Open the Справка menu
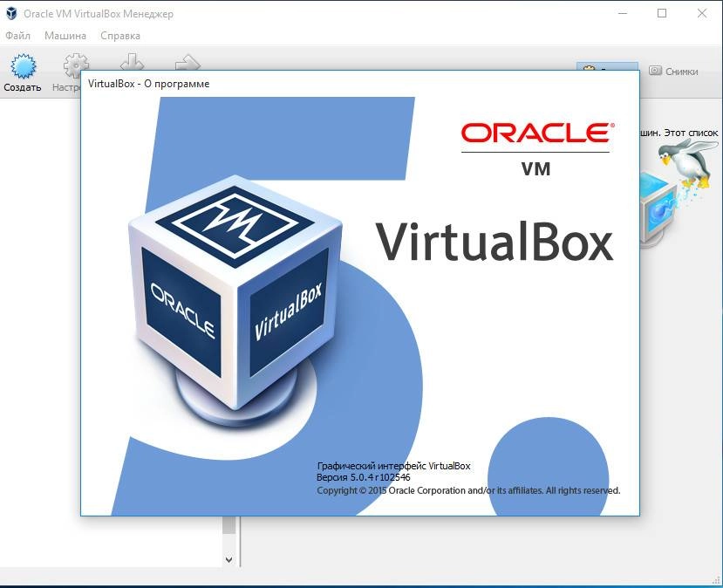Image resolution: width=723 pixels, height=588 pixels. 119,36
